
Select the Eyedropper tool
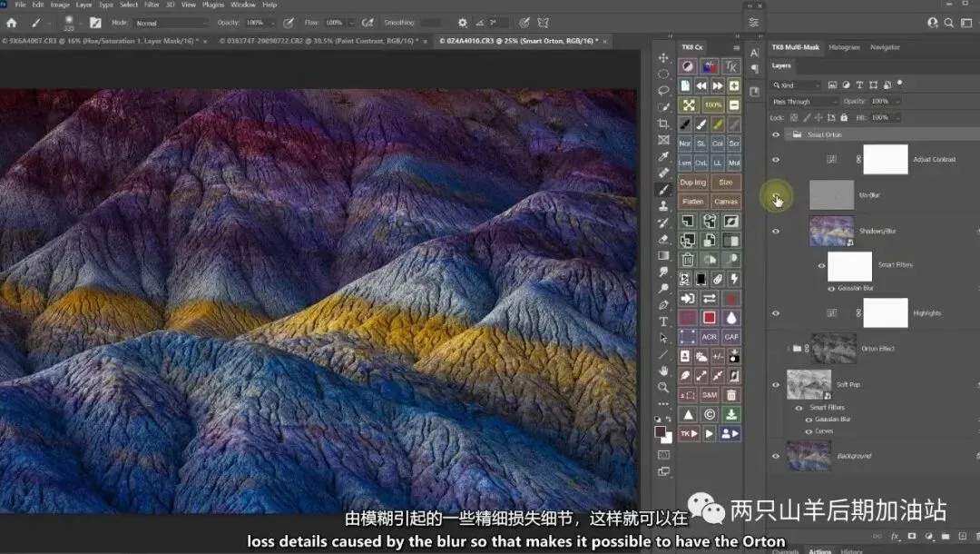click(x=663, y=156)
